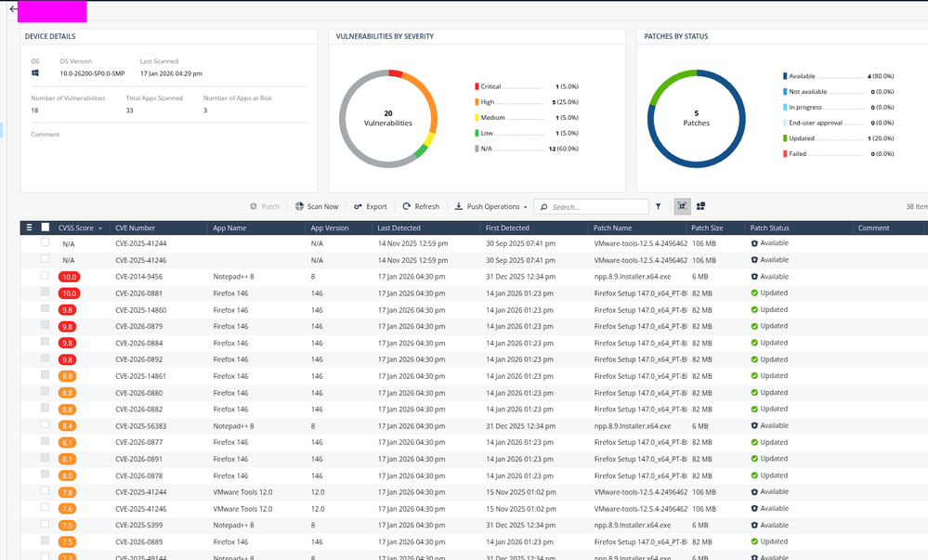Open the filter funnel icon

[x=658, y=206]
